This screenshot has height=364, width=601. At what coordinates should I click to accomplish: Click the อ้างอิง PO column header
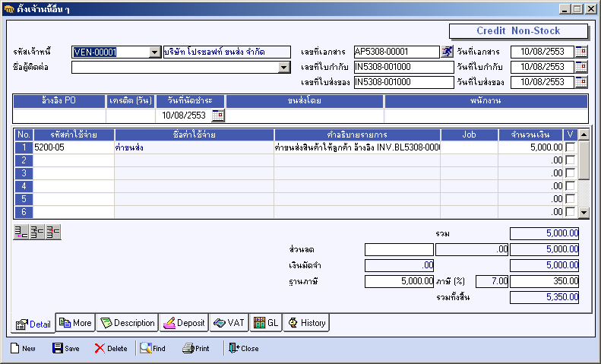59,101
